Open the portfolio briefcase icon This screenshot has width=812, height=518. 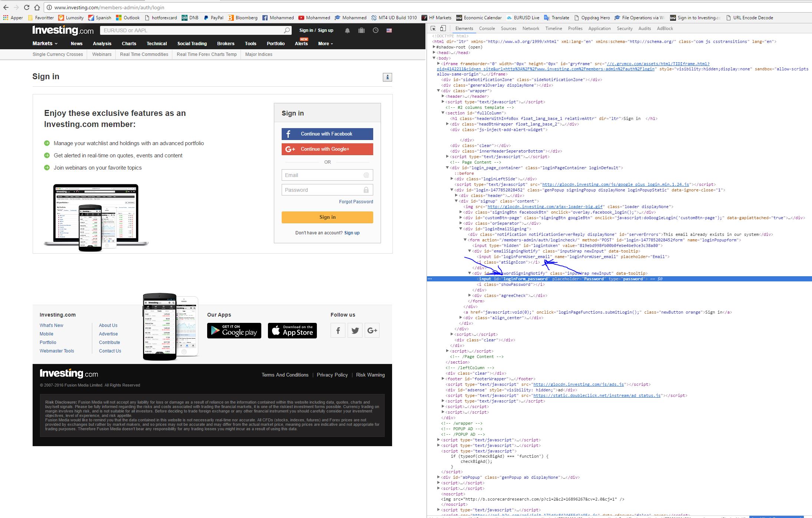point(361,31)
